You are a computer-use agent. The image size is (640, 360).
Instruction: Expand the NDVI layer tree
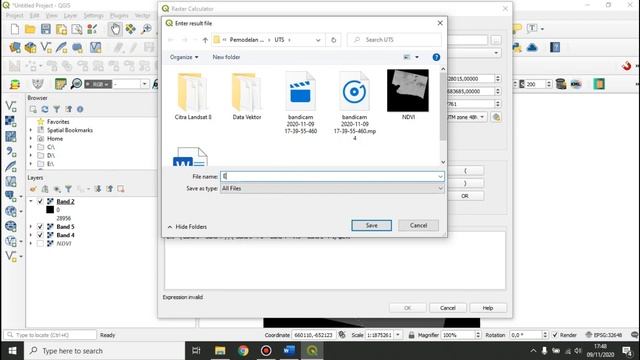31,244
